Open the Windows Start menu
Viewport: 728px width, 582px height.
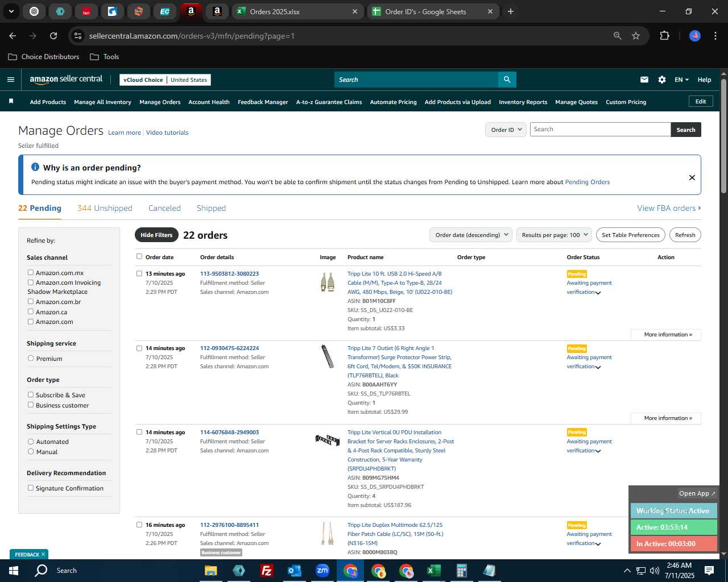click(x=14, y=571)
